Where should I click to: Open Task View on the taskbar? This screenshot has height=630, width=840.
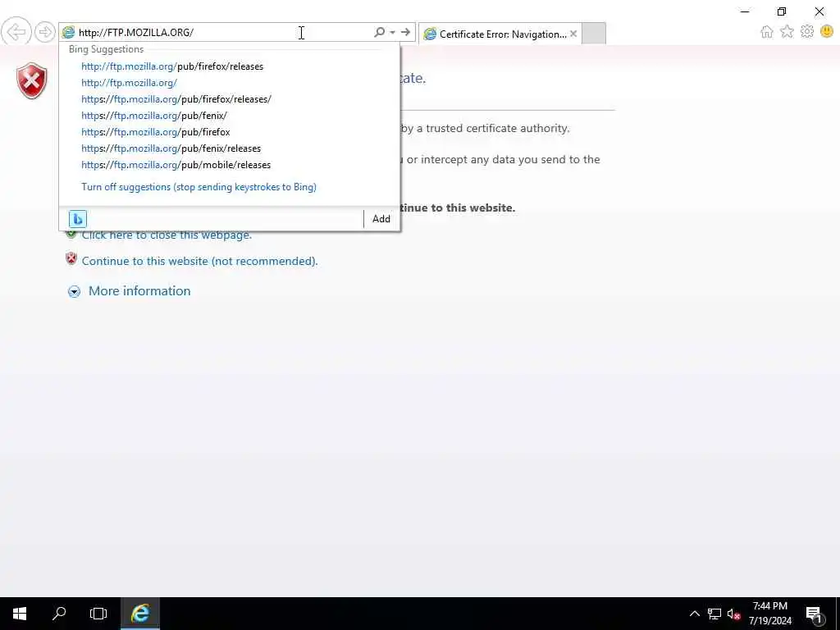pyautogui.click(x=98, y=614)
